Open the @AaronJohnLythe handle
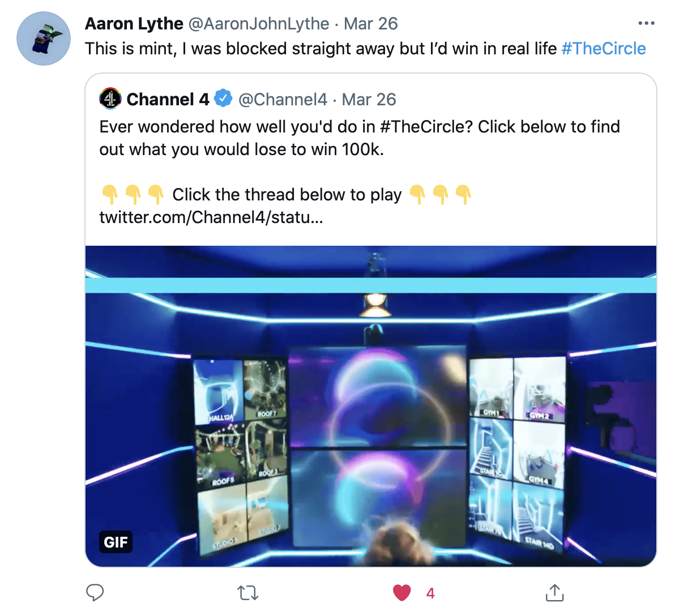Viewport: 675px width, 616px height. (259, 24)
